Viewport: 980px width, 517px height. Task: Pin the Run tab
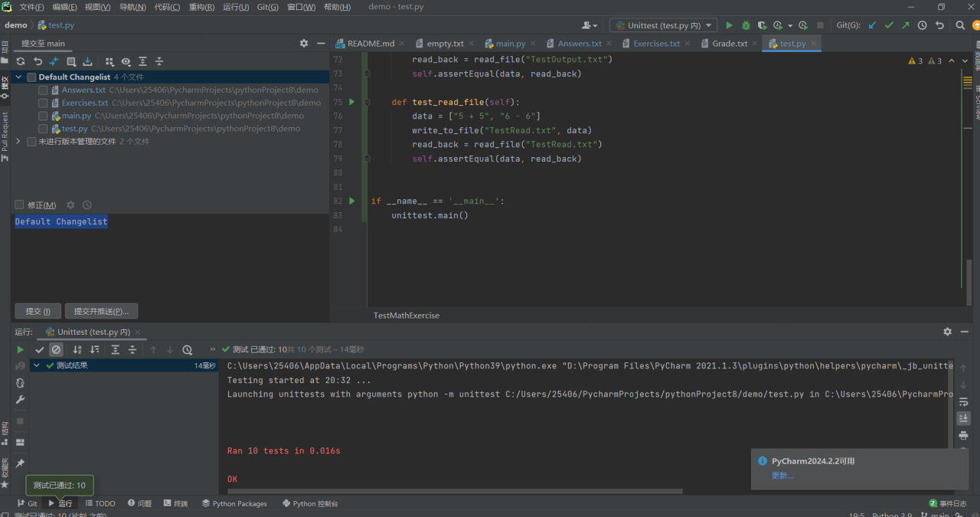coord(21,464)
